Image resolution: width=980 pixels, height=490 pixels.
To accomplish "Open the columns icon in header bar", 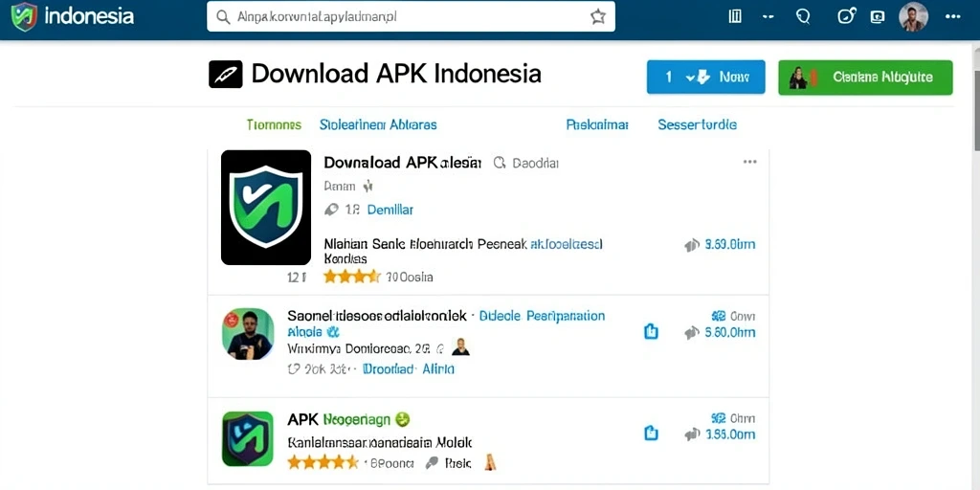I will 735,17.
